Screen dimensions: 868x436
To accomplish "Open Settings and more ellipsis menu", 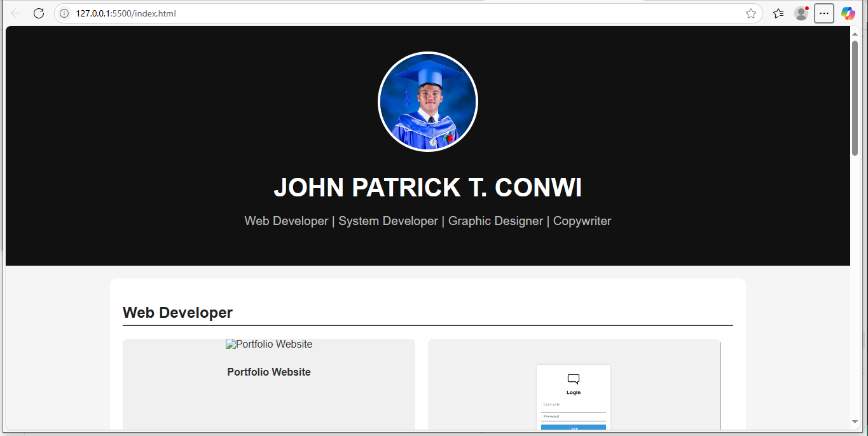I will tap(824, 13).
